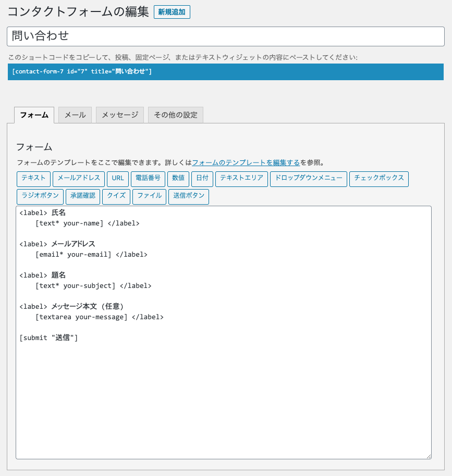Insert a メールアドレス form tag
452x476 pixels.
[x=79, y=179]
